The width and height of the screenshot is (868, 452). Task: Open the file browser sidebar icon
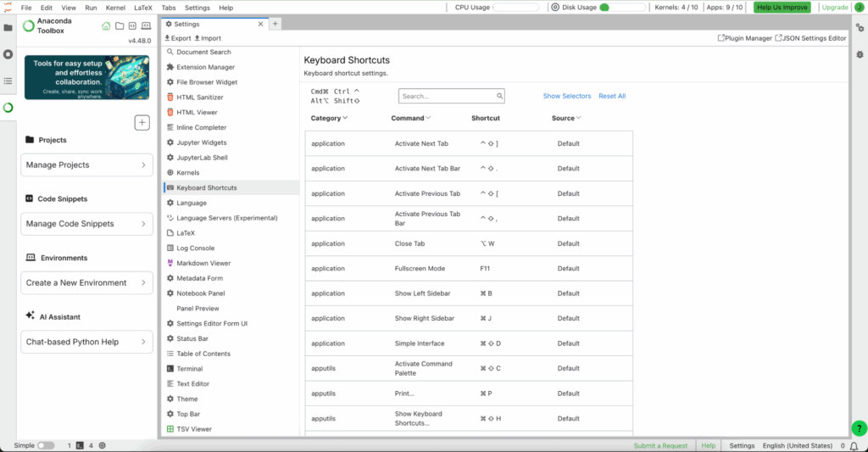(x=8, y=27)
